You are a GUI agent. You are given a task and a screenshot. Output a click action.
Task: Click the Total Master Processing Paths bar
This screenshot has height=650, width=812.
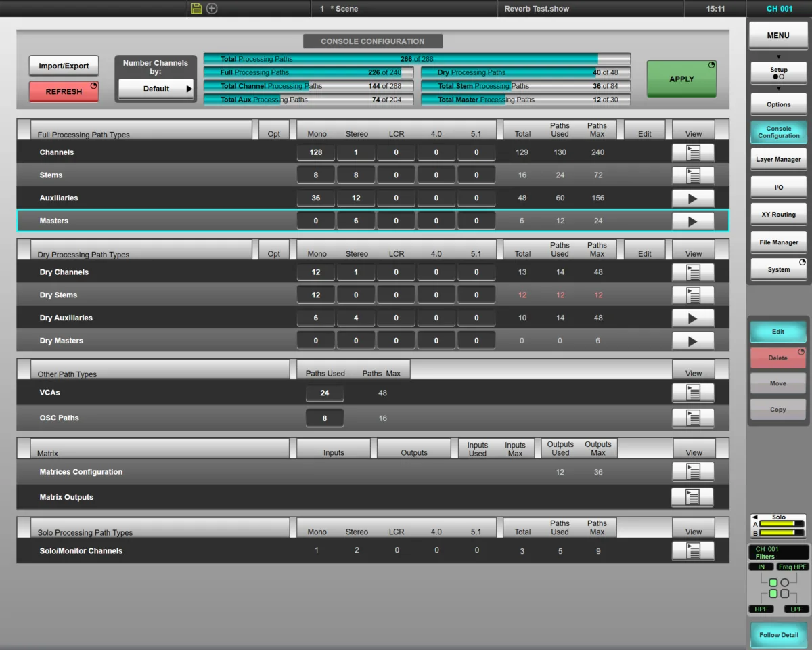(x=526, y=100)
